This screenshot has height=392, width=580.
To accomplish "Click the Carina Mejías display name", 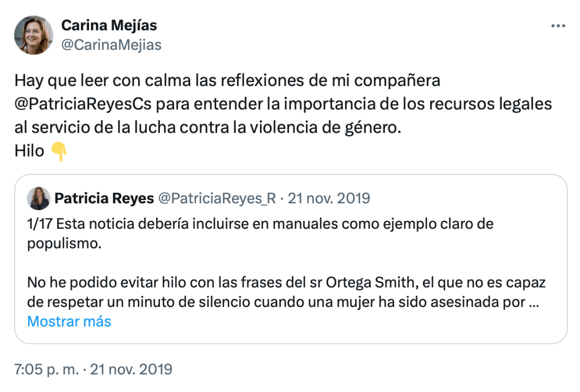I will pos(109,25).
